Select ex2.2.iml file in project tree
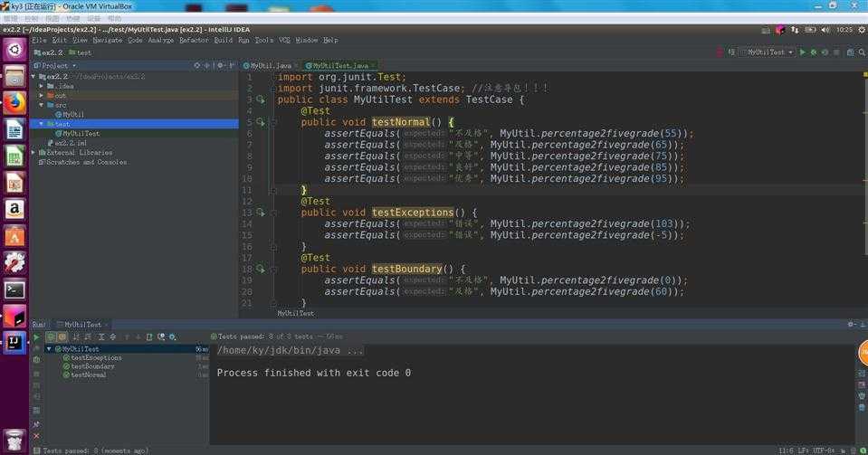Viewport: 868px width, 455px height. (x=68, y=143)
